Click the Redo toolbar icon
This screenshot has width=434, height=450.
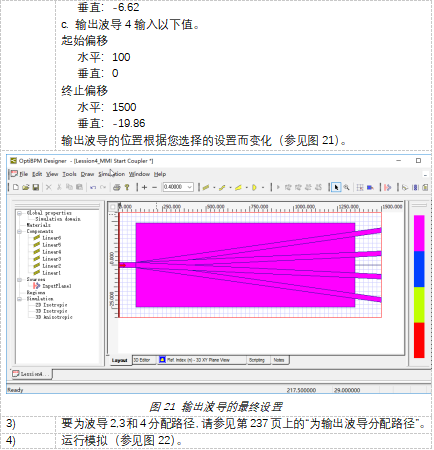(x=103, y=187)
